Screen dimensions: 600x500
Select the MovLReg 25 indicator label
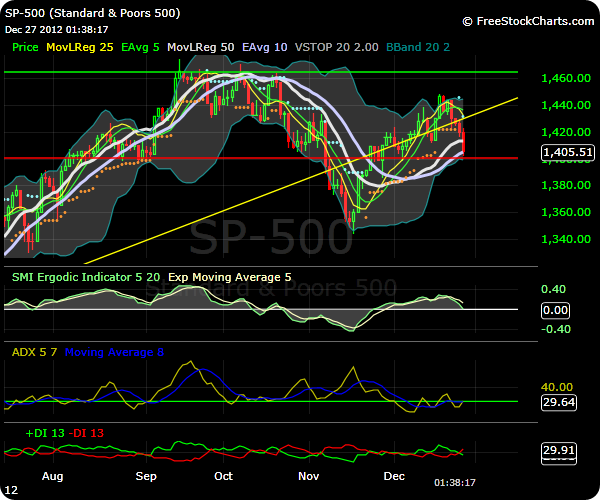(x=80, y=47)
